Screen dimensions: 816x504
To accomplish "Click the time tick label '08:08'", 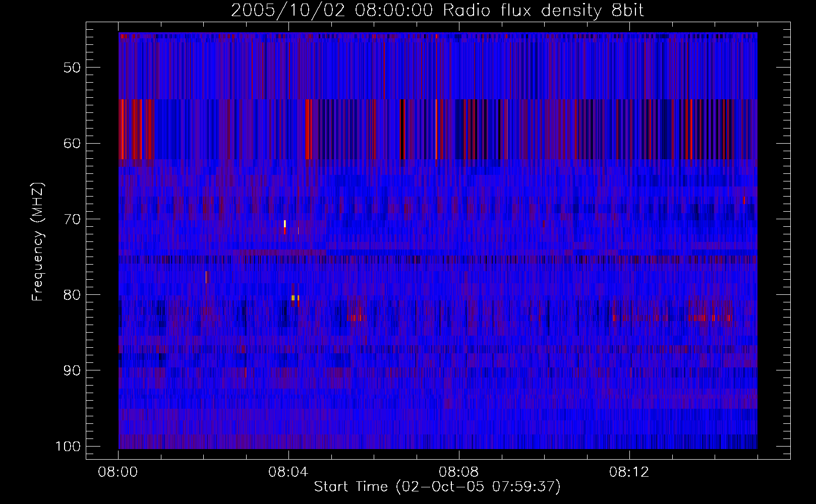I will point(459,472).
